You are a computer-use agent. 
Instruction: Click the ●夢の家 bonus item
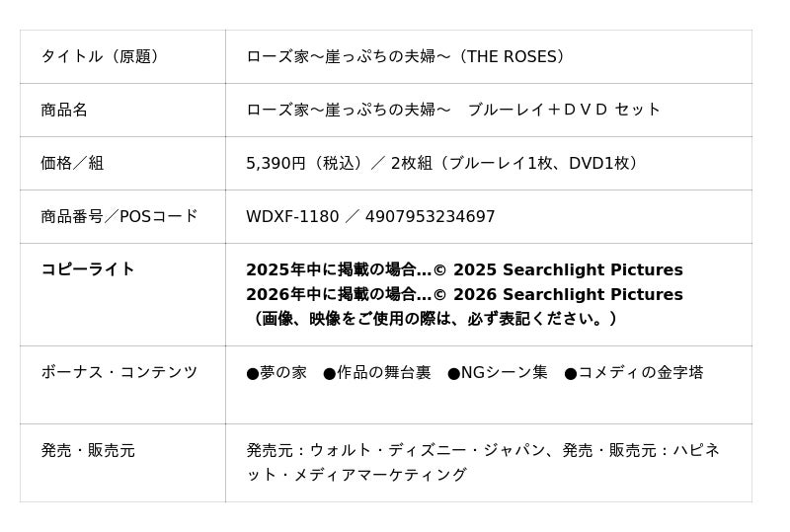pyautogui.click(x=276, y=373)
